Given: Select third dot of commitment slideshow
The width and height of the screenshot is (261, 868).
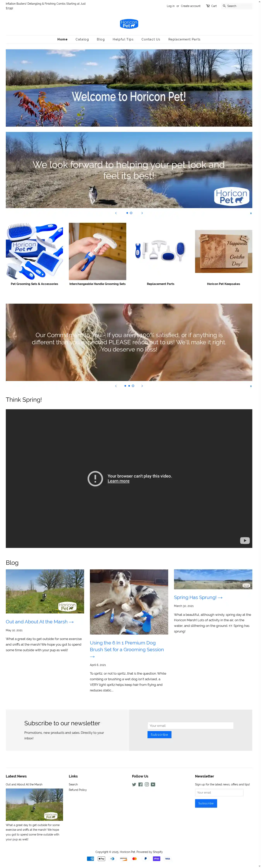Looking at the screenshot, I should (133, 386).
